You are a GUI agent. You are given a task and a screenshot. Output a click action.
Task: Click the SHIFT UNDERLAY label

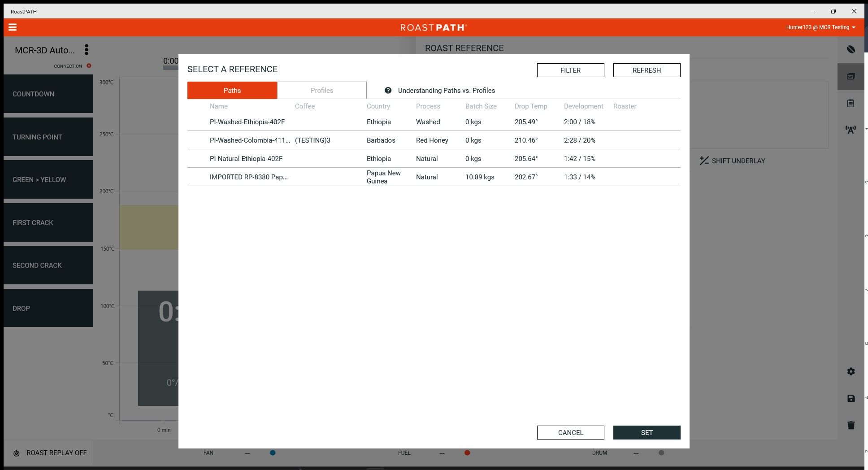pyautogui.click(x=738, y=161)
